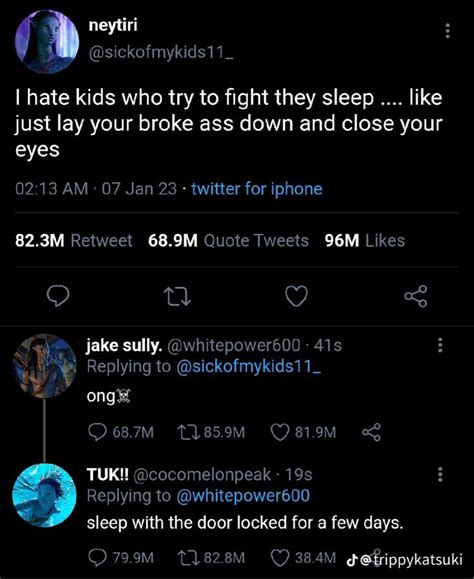Like neytiri's main tweet with the heart icon
Screen dimensions: 474x579
click(297, 296)
